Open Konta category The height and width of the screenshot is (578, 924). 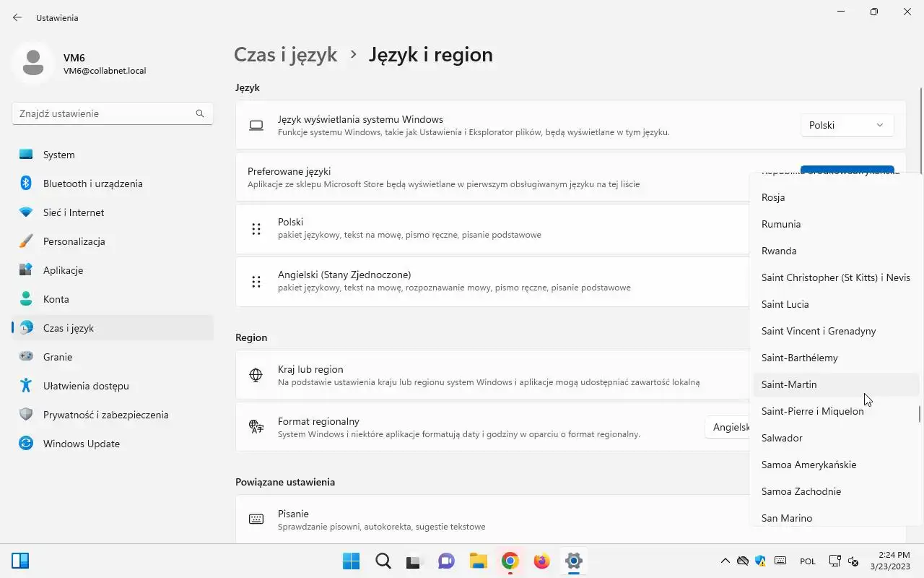pos(113,299)
